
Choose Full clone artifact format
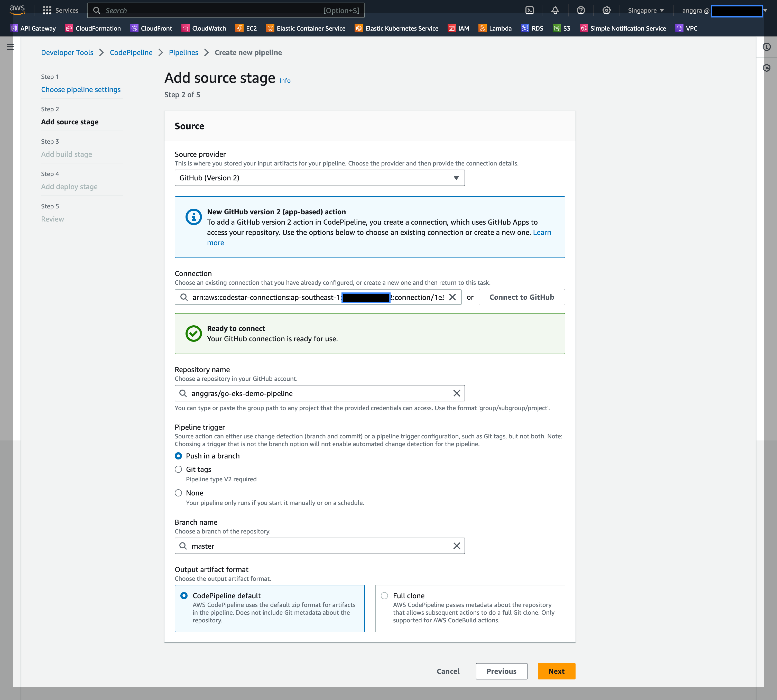[384, 595]
